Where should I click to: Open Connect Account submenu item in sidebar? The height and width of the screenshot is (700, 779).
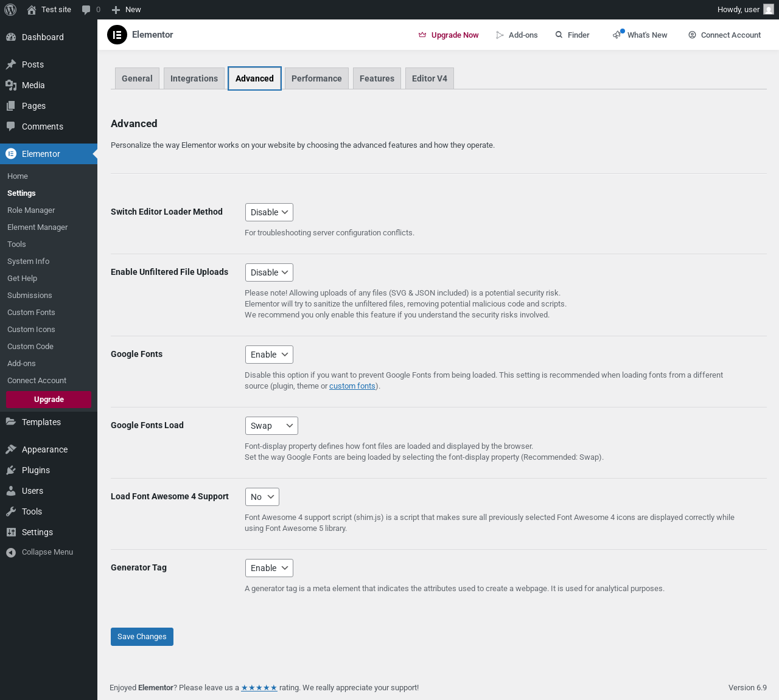[37, 381]
